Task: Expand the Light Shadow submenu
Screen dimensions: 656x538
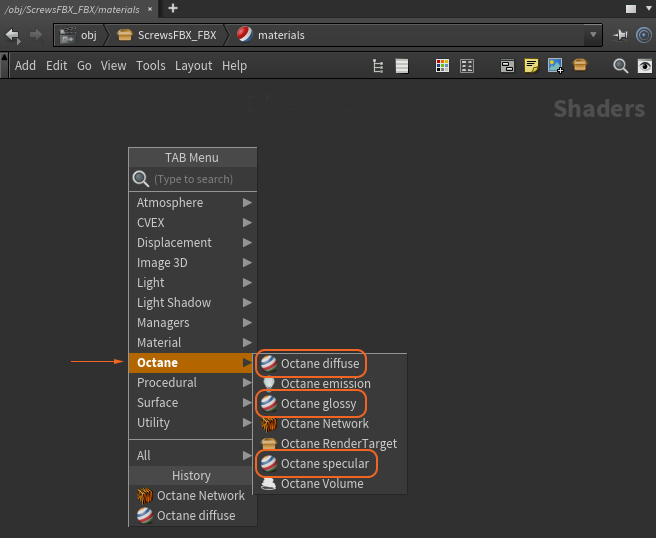Action: pyautogui.click(x=193, y=302)
